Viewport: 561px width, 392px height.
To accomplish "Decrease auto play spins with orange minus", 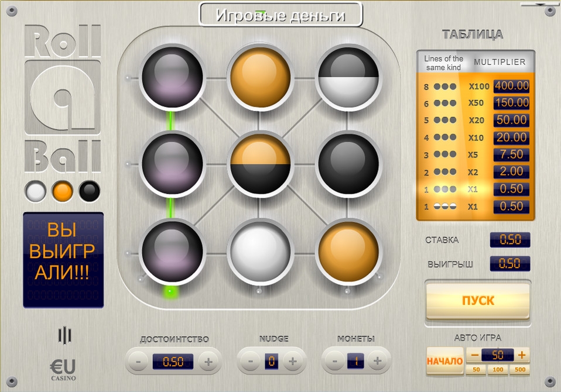I will tap(474, 355).
